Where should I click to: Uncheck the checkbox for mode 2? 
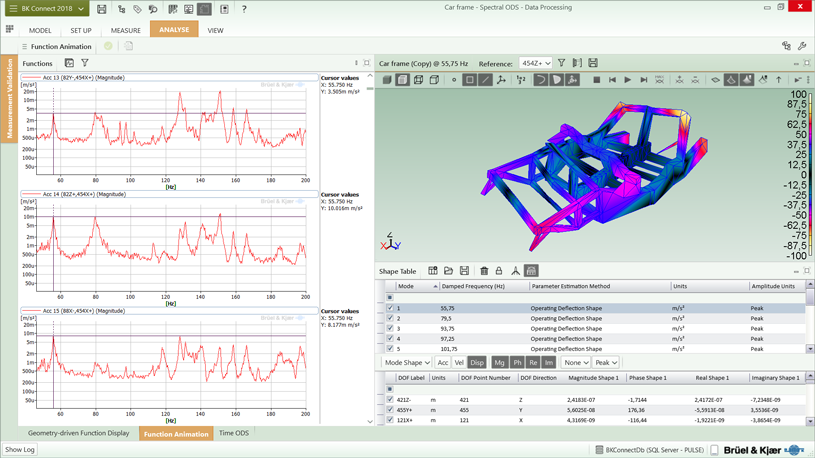(390, 319)
